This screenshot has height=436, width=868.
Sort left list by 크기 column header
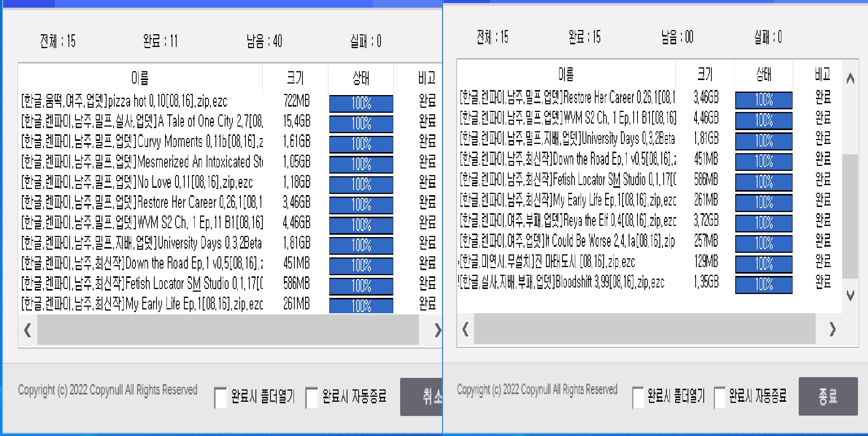(295, 78)
